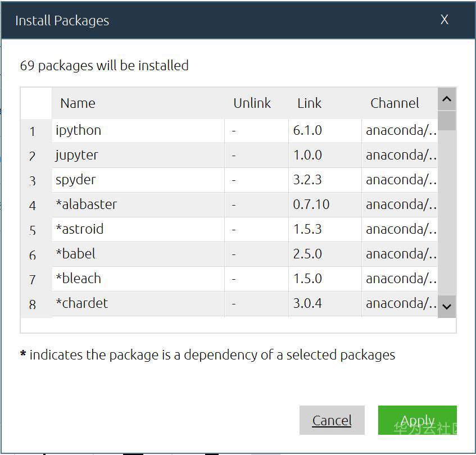The width and height of the screenshot is (476, 455).
Task: Click row number 4 in the table
Action: (33, 206)
